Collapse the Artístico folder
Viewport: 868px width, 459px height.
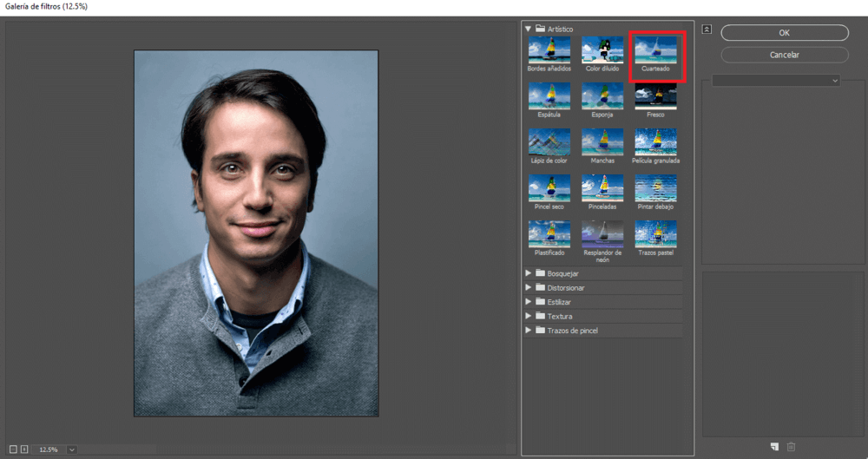coord(528,29)
